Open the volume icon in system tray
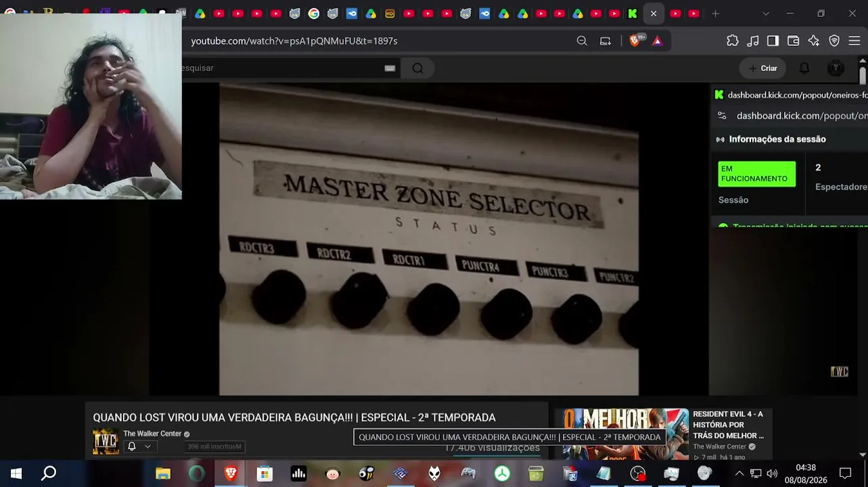The height and width of the screenshot is (487, 868). (x=772, y=473)
